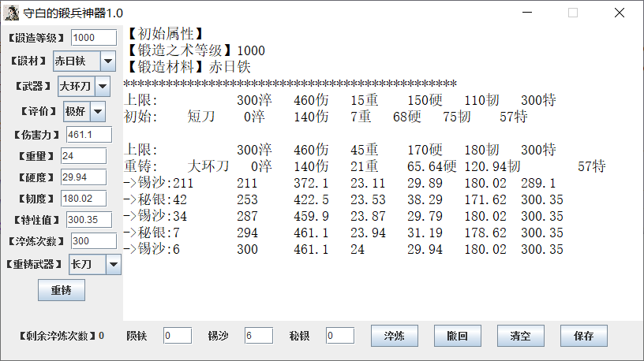Clear results with the 清空 button

(x=520, y=336)
